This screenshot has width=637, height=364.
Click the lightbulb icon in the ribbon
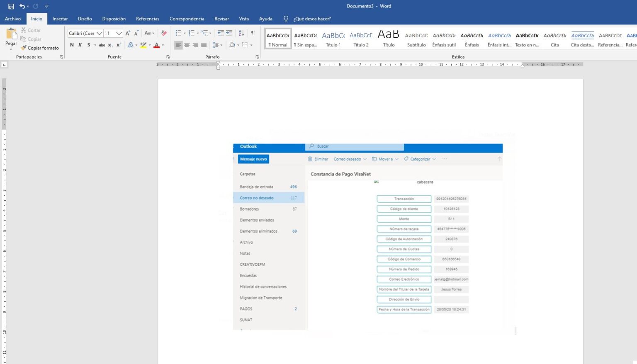[x=286, y=19]
